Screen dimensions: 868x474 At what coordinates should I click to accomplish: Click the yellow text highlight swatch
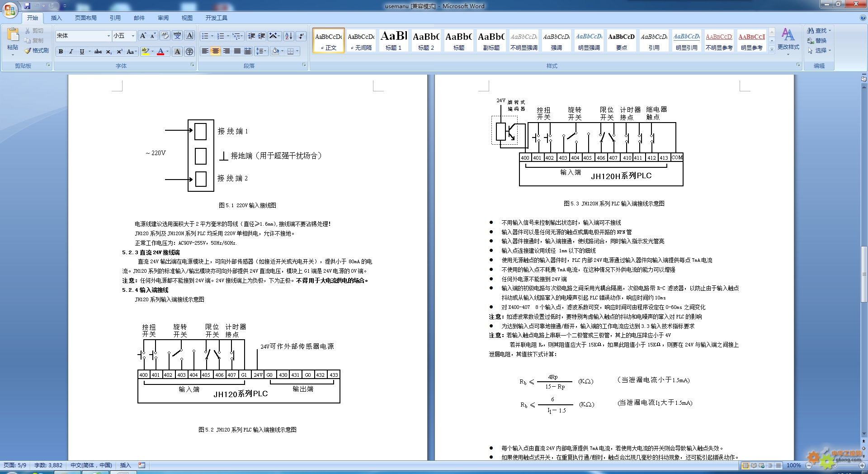point(145,52)
